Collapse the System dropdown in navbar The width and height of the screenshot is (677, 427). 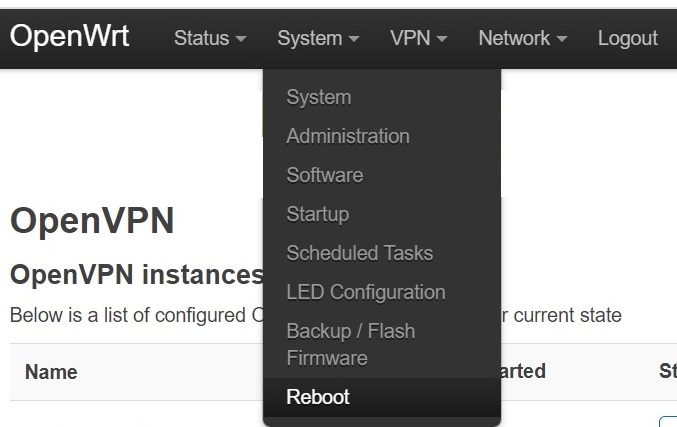(x=318, y=38)
